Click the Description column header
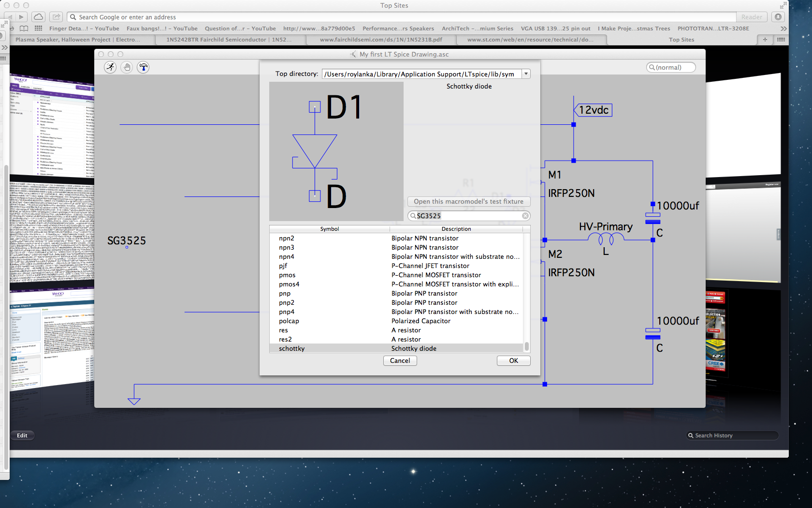The width and height of the screenshot is (812, 508). point(456,229)
